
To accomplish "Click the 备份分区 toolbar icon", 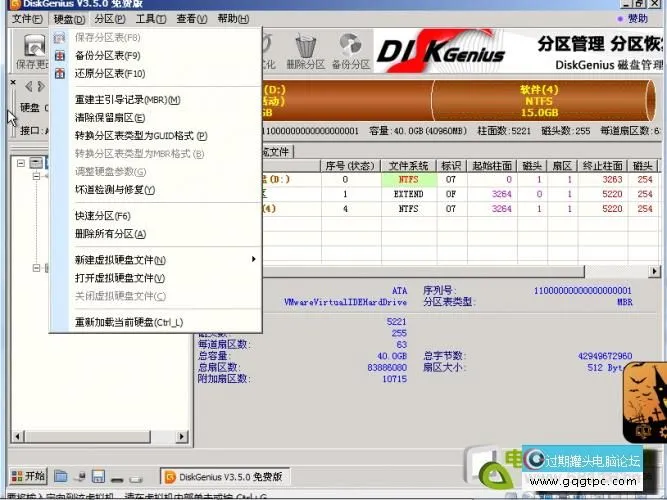I will point(351,46).
